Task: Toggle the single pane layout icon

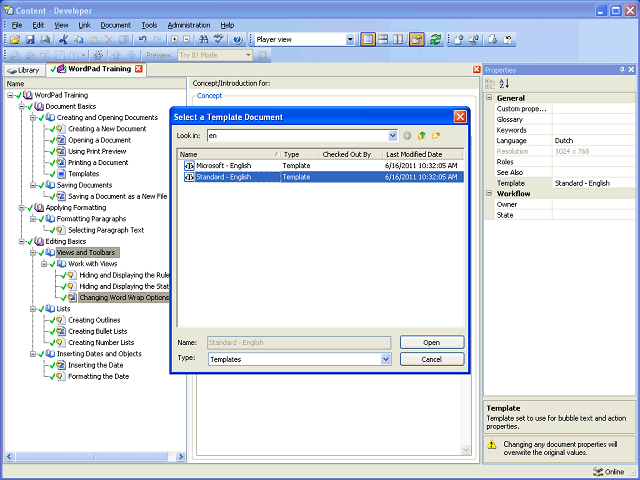Action: point(368,40)
